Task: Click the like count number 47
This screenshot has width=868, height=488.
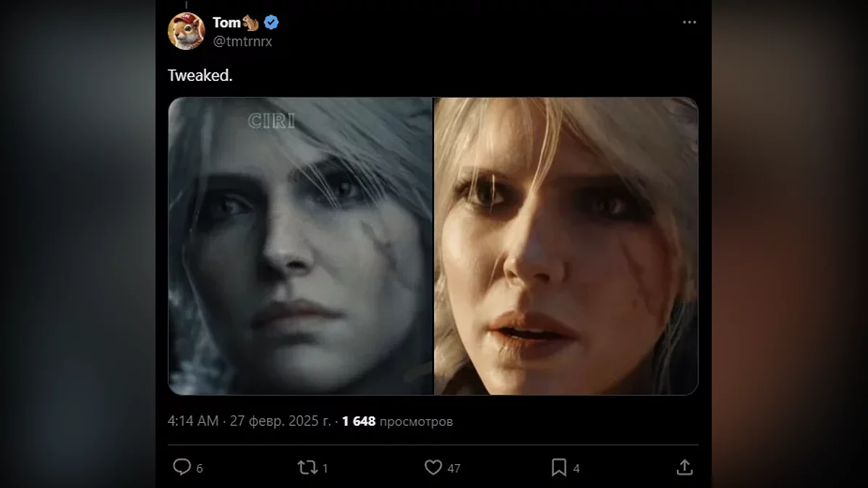Action: coord(454,468)
